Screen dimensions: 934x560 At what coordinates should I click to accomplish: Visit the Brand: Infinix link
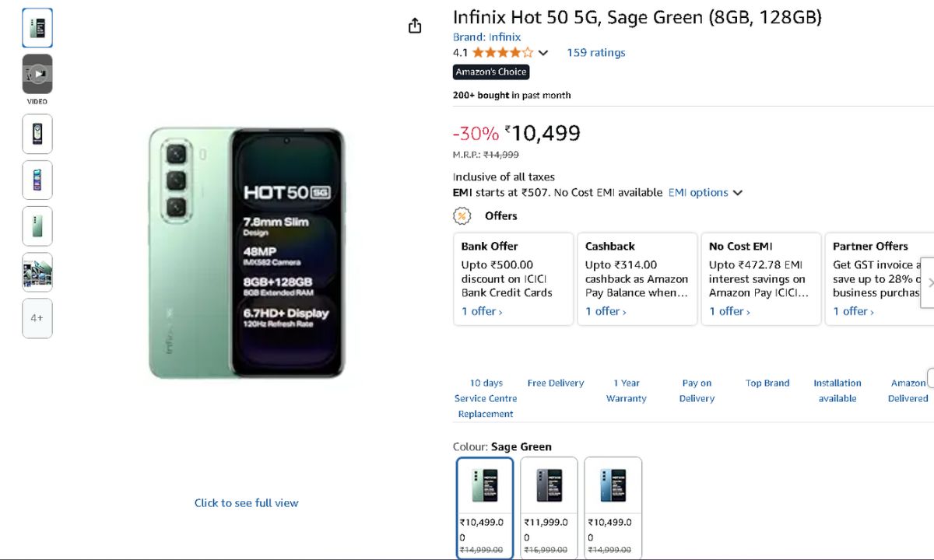coord(486,37)
